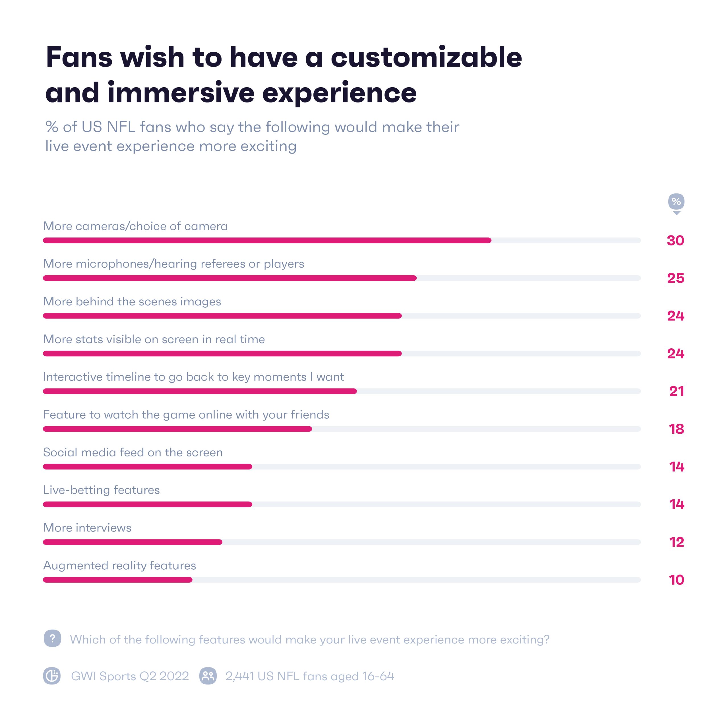The height and width of the screenshot is (728, 728).
Task: Click the More behind the scenes images label
Action: 132,301
